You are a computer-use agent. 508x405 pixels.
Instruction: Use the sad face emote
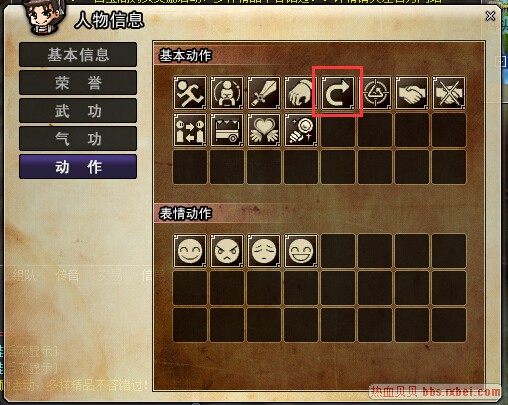(x=264, y=251)
